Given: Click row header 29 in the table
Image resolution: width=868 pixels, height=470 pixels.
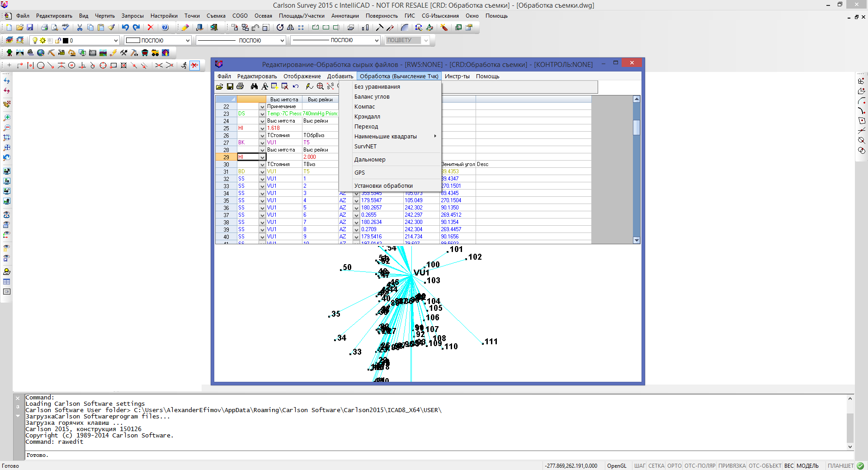Looking at the screenshot, I should tap(226, 157).
